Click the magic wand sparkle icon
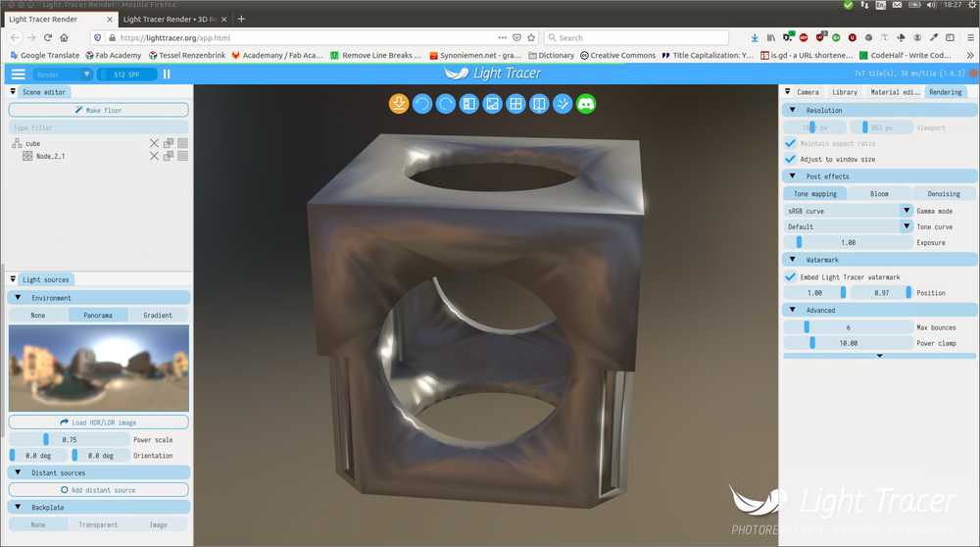 (x=563, y=104)
